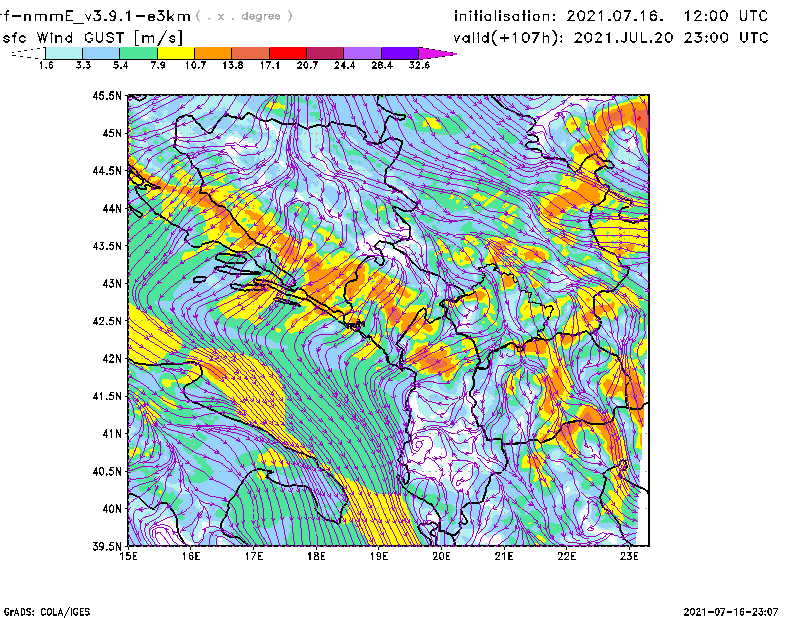Click the 19E longitude label
Screen dimensions: 800x618
(x=379, y=556)
